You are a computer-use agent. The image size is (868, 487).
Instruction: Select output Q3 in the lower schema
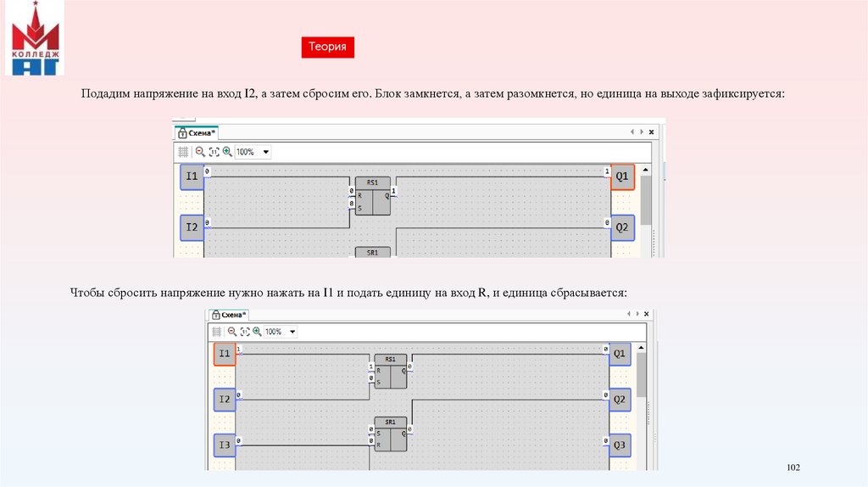tap(620, 445)
